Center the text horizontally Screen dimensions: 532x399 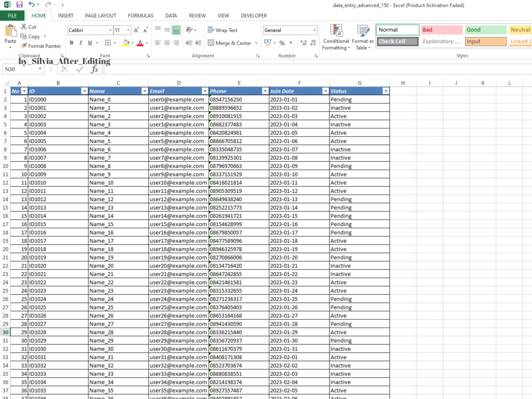tap(167, 43)
